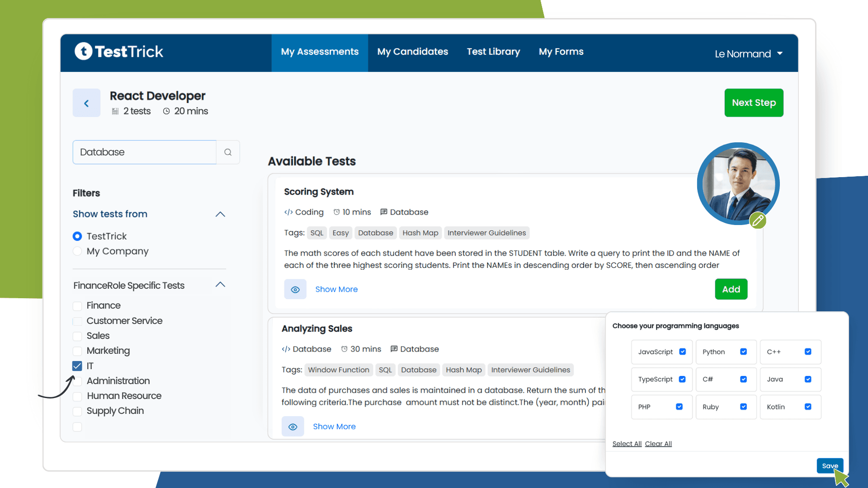Click the search magnifier icon
The image size is (868, 488).
tap(228, 152)
